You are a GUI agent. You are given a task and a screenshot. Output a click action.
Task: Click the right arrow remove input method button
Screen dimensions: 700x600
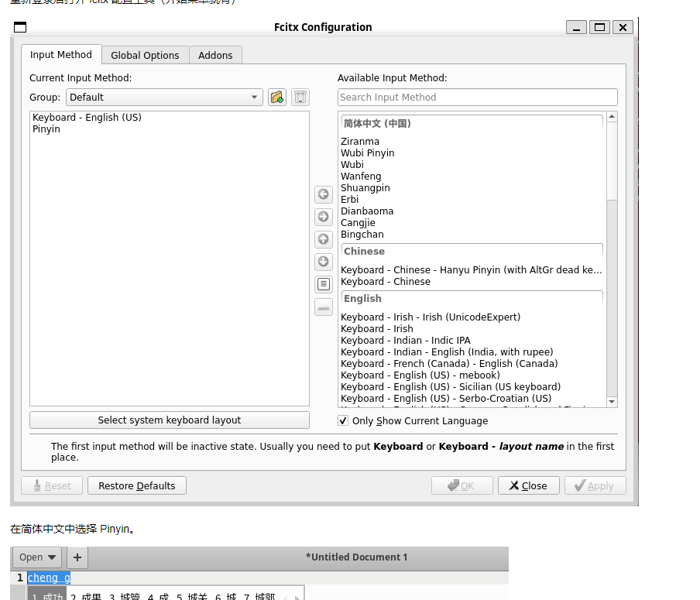(x=324, y=217)
